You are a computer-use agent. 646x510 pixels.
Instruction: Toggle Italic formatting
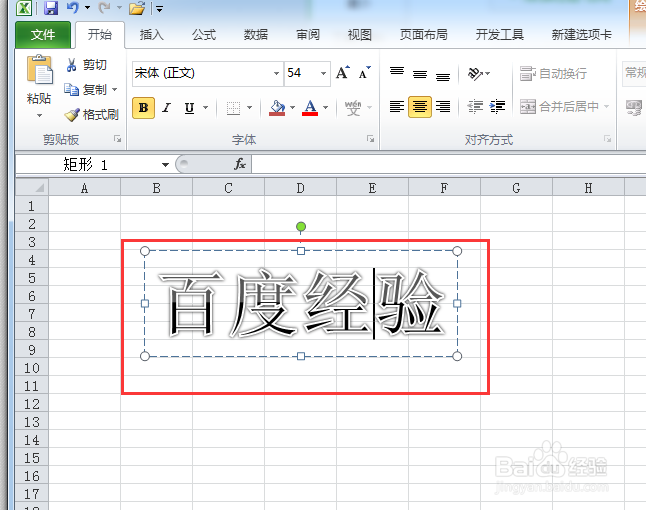tap(166, 108)
